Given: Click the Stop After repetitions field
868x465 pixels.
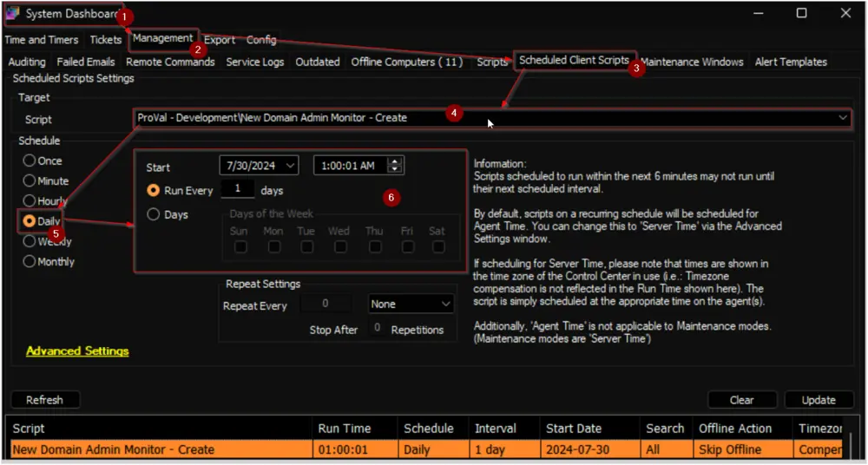Looking at the screenshot, I should [377, 328].
